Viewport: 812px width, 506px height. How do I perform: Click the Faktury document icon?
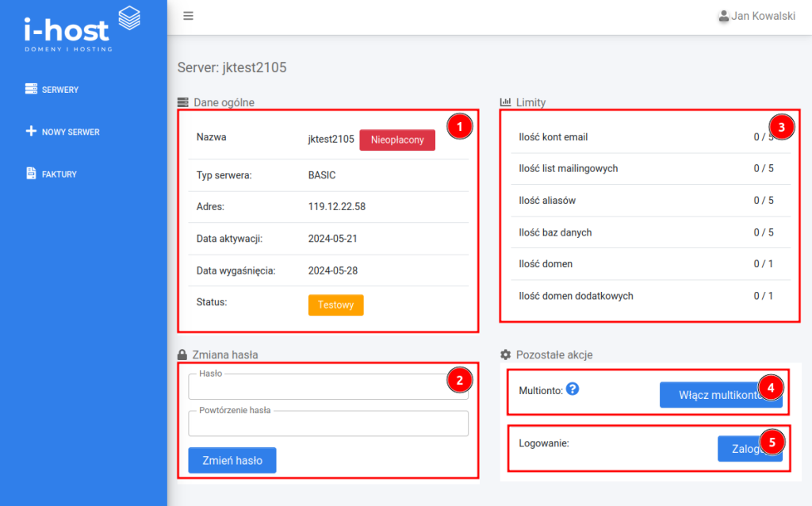[x=31, y=174]
